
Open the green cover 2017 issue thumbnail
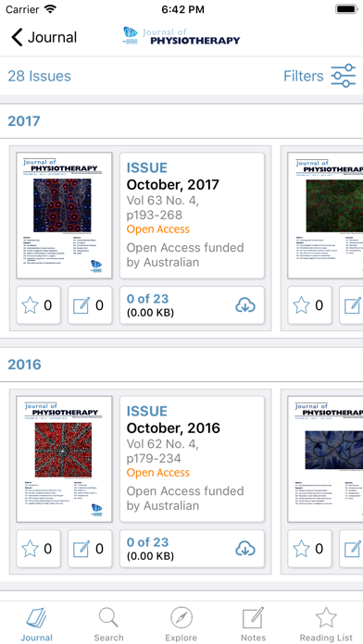click(x=325, y=216)
